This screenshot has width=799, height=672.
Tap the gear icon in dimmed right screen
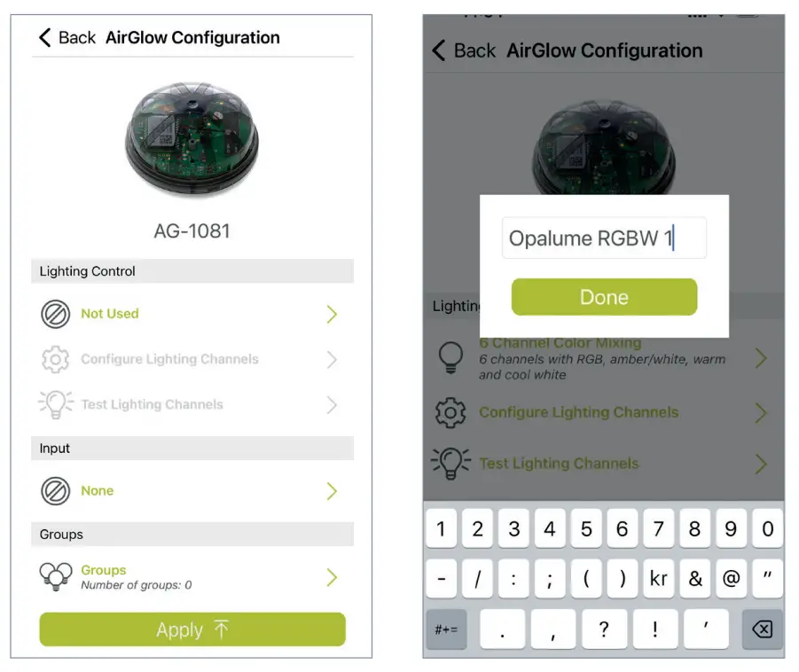point(450,412)
